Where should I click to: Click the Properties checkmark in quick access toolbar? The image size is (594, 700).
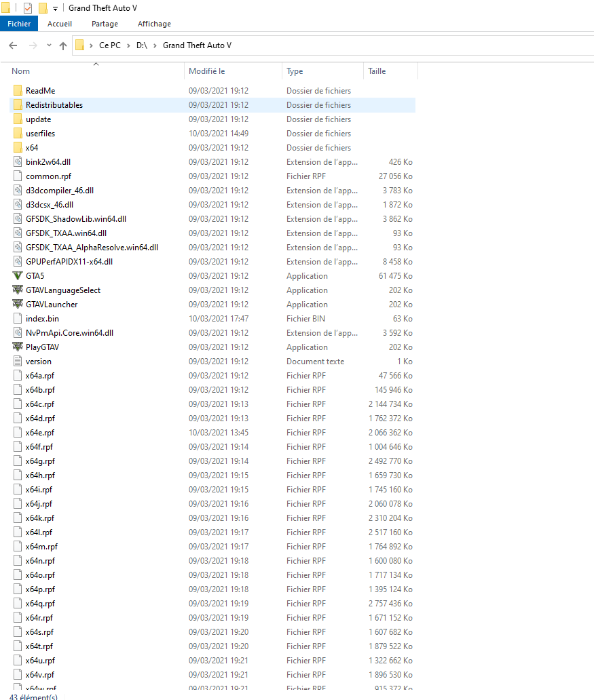click(27, 8)
